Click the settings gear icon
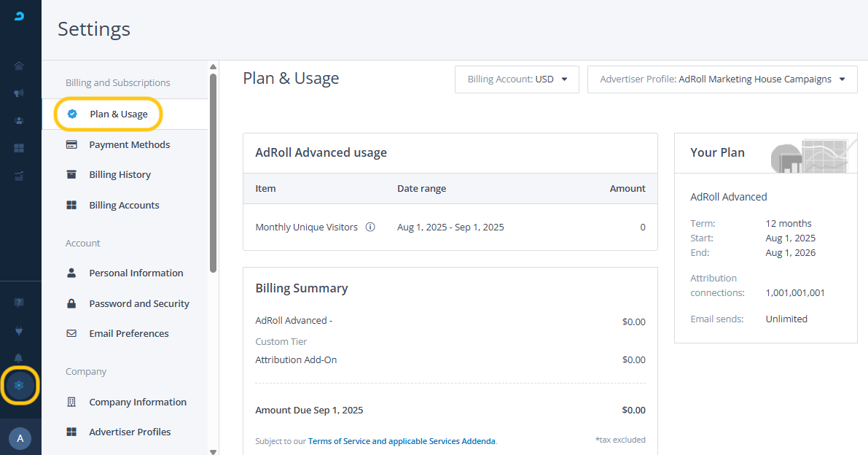Screen dimensions: 868x455 20,385
